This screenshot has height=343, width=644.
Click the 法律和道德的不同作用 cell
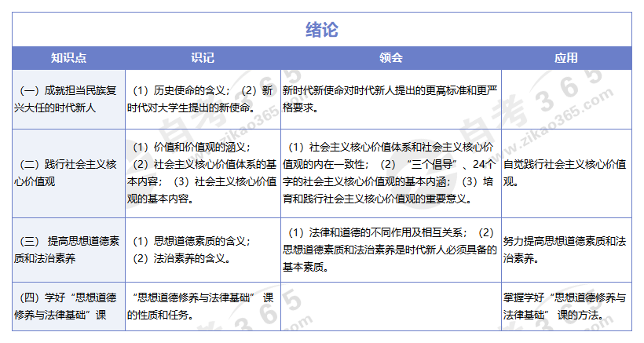390,250
